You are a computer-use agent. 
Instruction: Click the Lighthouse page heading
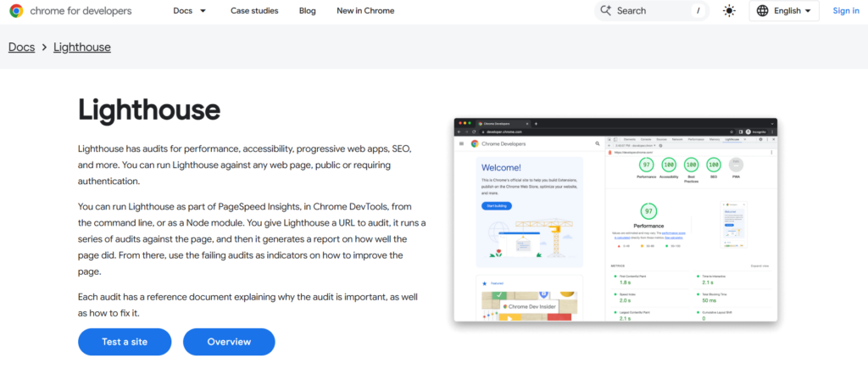[149, 109]
